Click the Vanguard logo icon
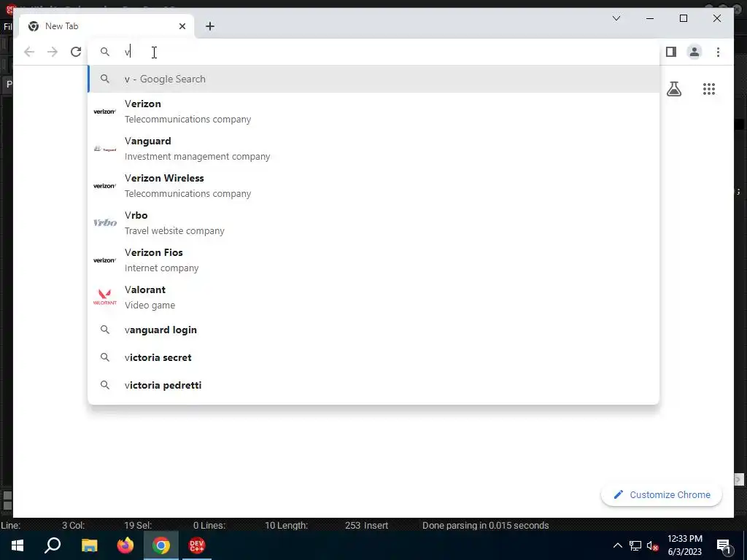Viewport: 747px width, 560px height. 105,149
